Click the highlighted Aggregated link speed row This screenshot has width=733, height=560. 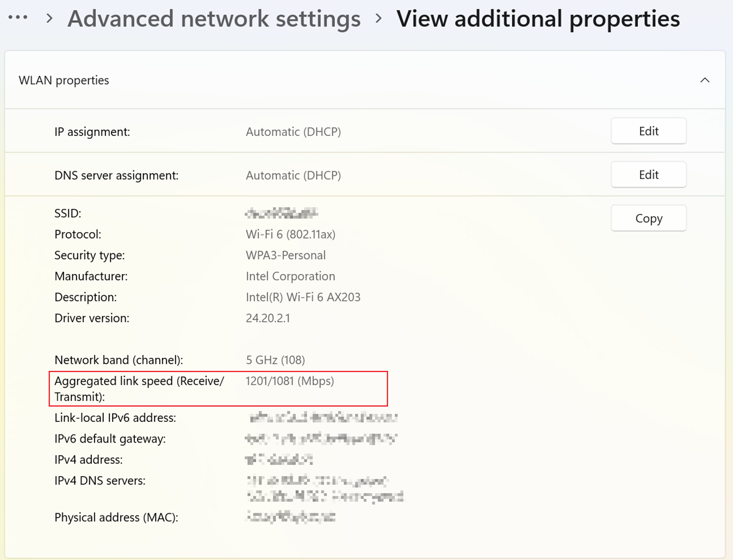[218, 388]
